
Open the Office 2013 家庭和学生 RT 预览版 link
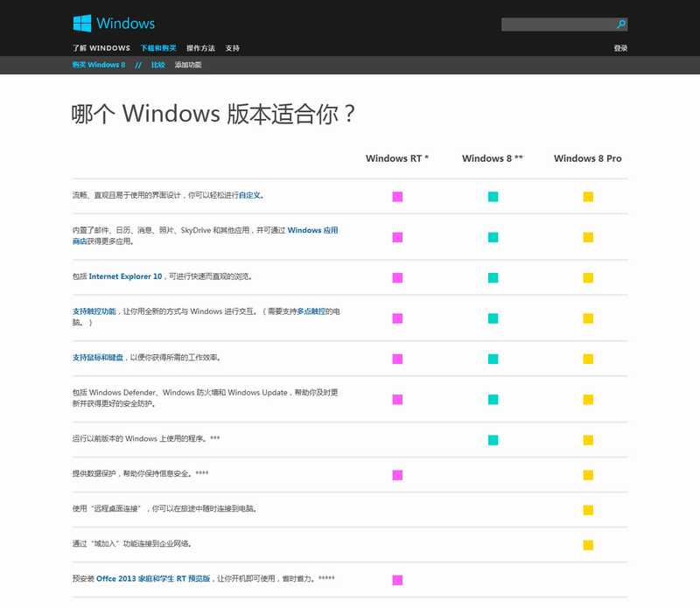pyautogui.click(x=153, y=578)
